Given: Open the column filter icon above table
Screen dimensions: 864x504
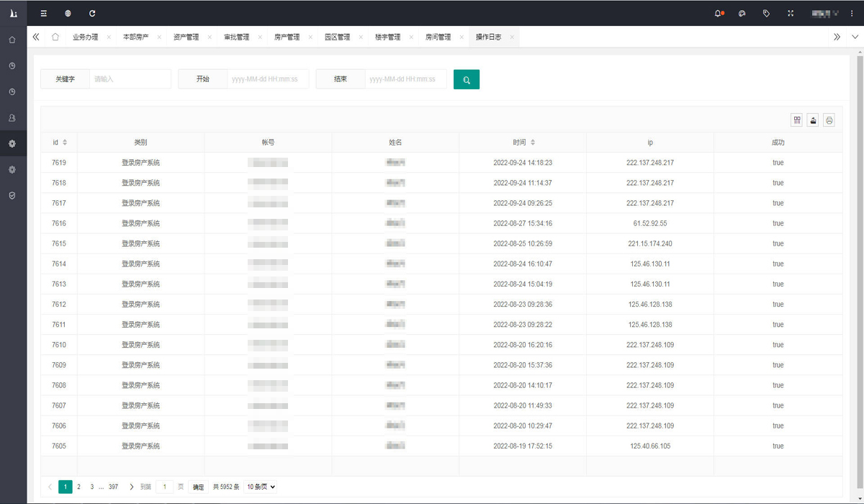Looking at the screenshot, I should [797, 120].
